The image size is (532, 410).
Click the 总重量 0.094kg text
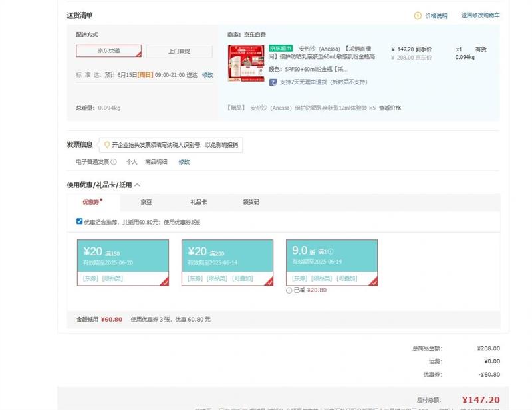[x=98, y=108]
